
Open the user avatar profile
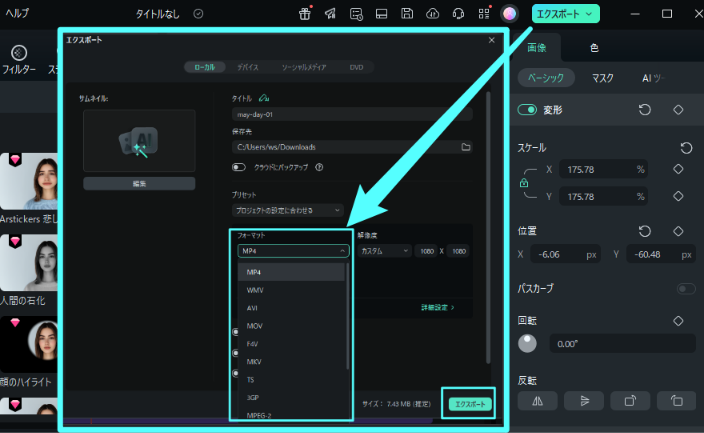(510, 14)
